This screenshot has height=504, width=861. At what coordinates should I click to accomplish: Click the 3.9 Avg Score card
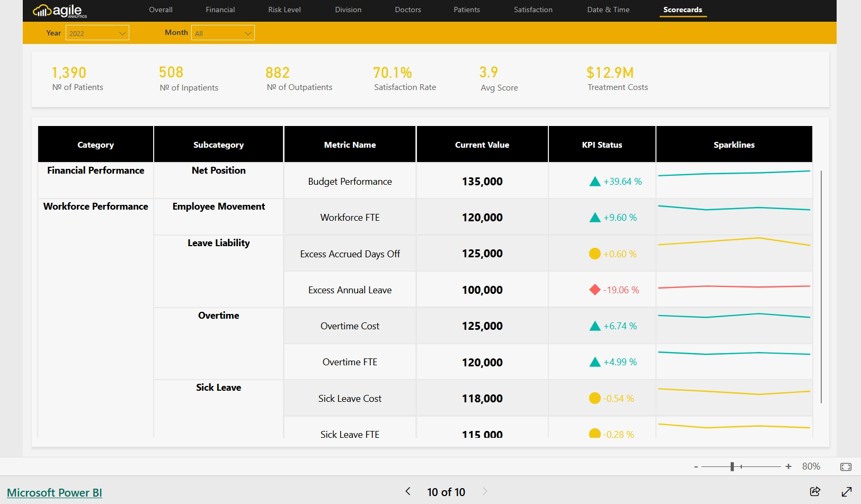499,79
